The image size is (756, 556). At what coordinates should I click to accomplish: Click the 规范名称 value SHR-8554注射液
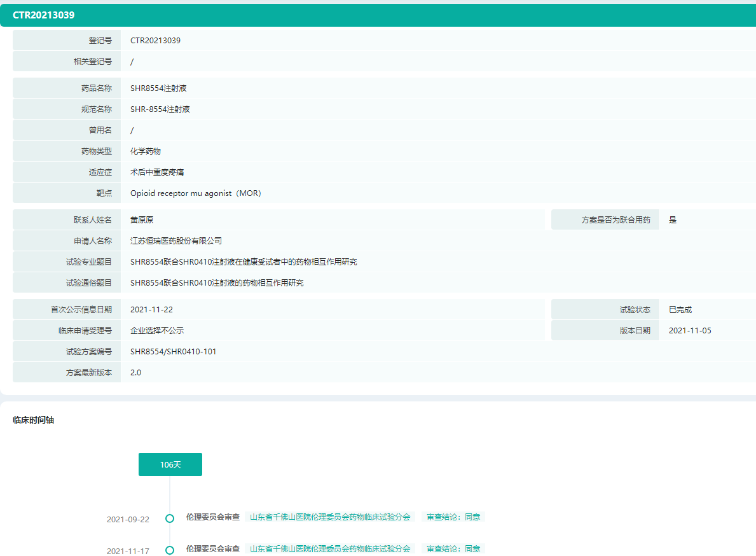click(x=160, y=109)
